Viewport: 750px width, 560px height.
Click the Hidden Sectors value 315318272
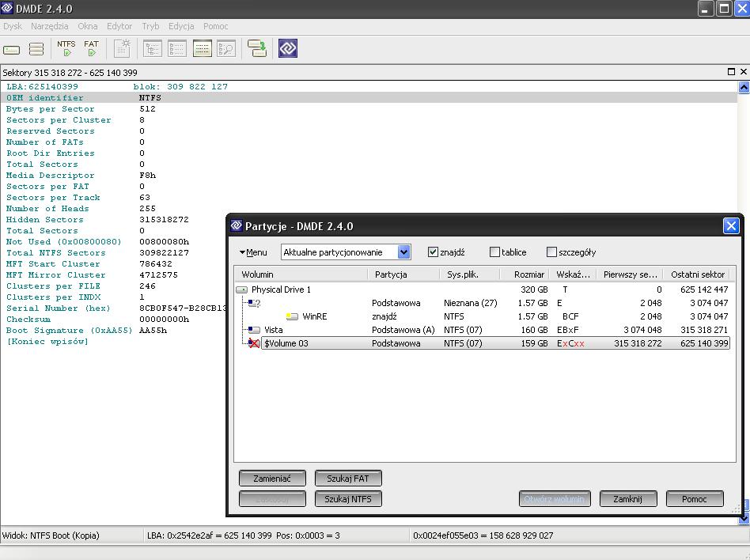[x=164, y=220]
